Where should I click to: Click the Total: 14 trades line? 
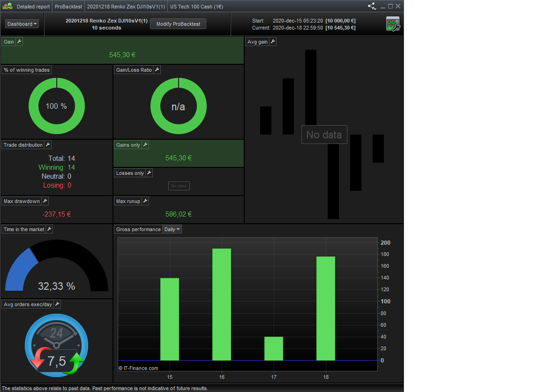click(x=61, y=158)
